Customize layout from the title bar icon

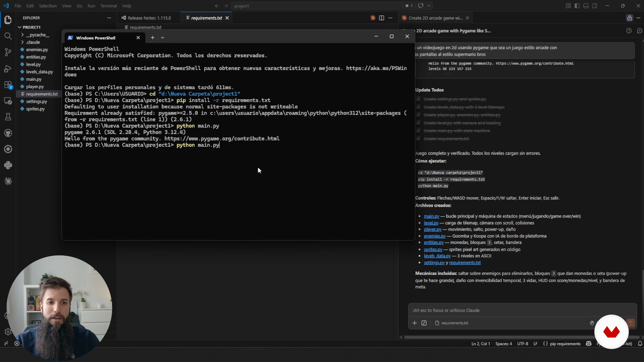568,6
